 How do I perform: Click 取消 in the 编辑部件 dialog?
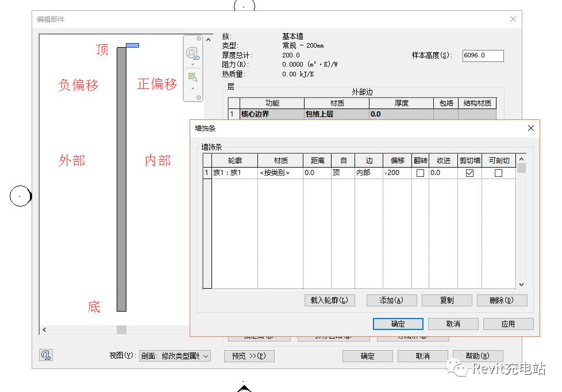[422, 356]
